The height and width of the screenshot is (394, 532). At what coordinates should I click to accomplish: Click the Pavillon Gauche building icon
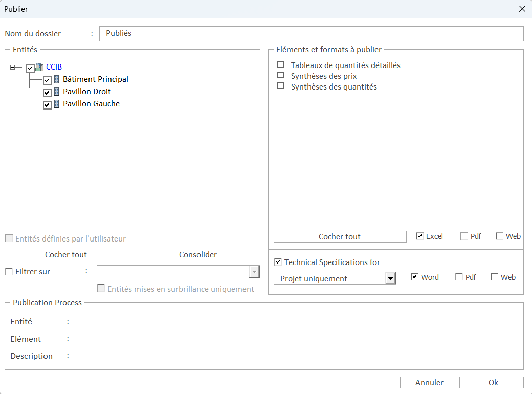(57, 104)
